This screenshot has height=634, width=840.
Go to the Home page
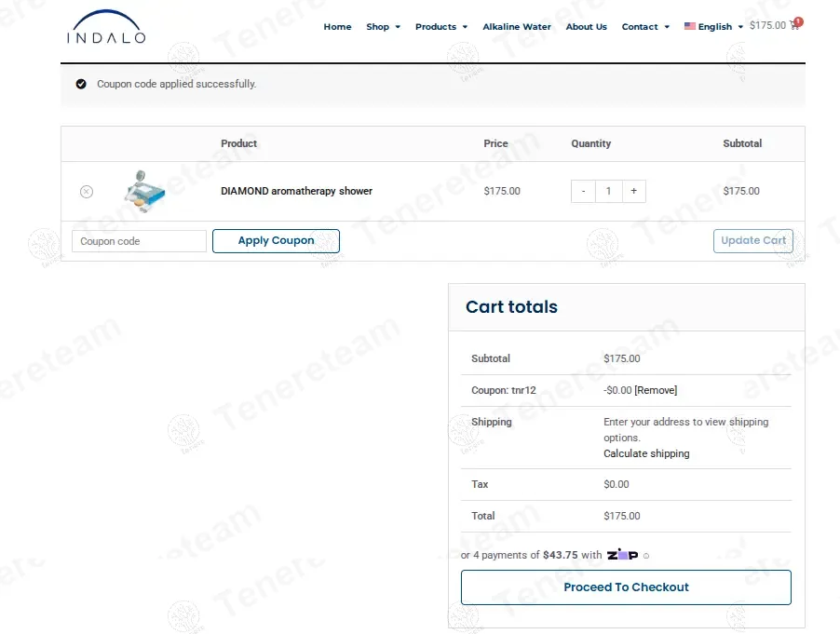[337, 26]
